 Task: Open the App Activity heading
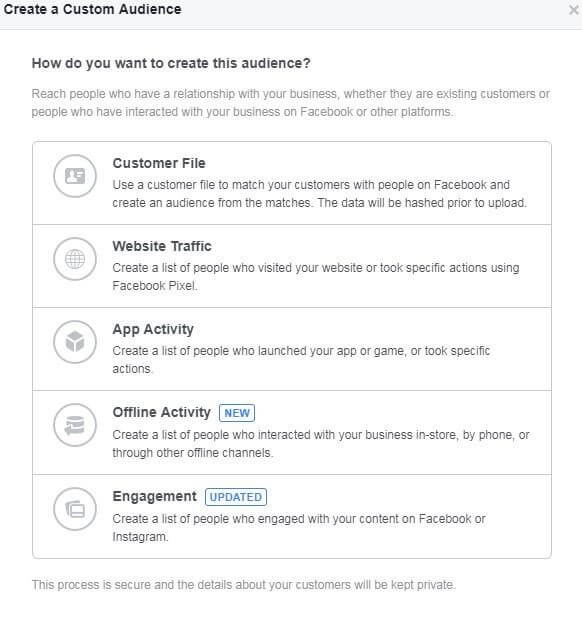click(x=153, y=329)
